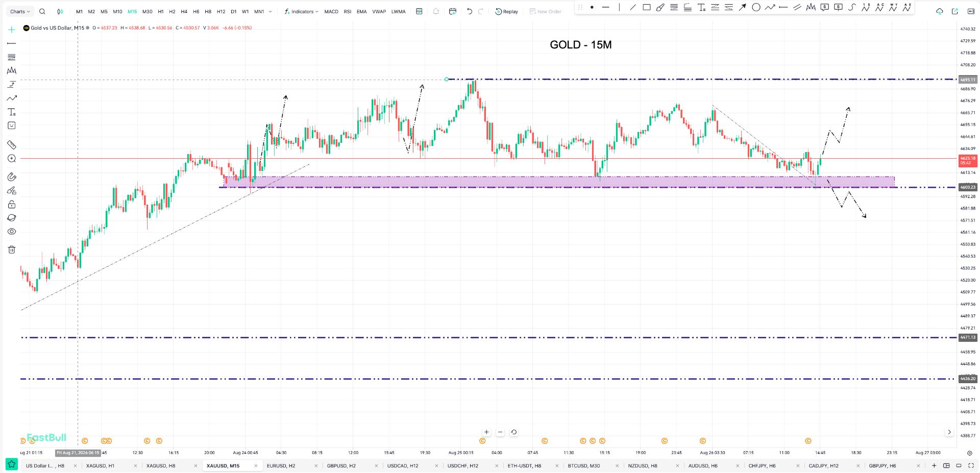Toggle the collapse side panel icon at top right

pos(970,11)
